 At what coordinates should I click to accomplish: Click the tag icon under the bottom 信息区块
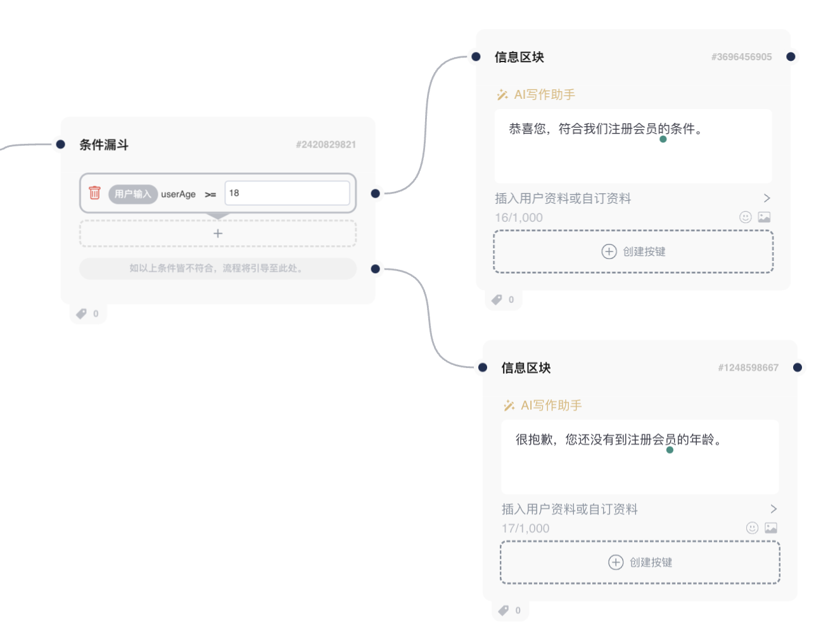504,611
